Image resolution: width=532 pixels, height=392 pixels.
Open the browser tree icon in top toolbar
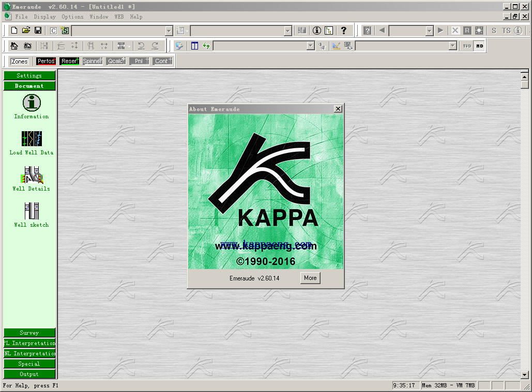[x=329, y=30]
